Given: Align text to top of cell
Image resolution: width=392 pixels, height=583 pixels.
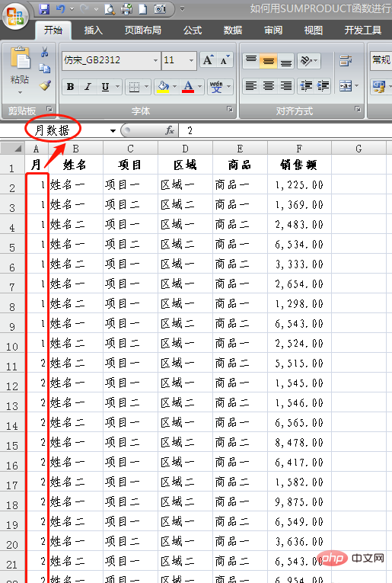Looking at the screenshot, I should tap(251, 61).
